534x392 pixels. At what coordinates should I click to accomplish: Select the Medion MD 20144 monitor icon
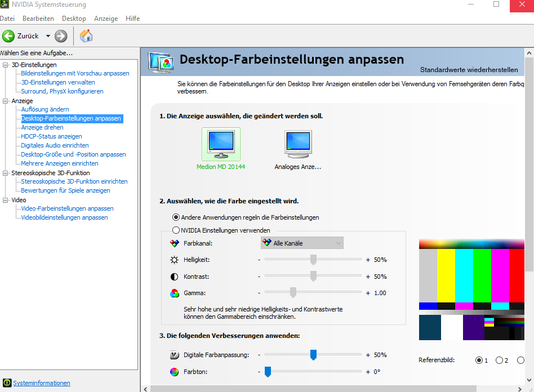tap(221, 144)
